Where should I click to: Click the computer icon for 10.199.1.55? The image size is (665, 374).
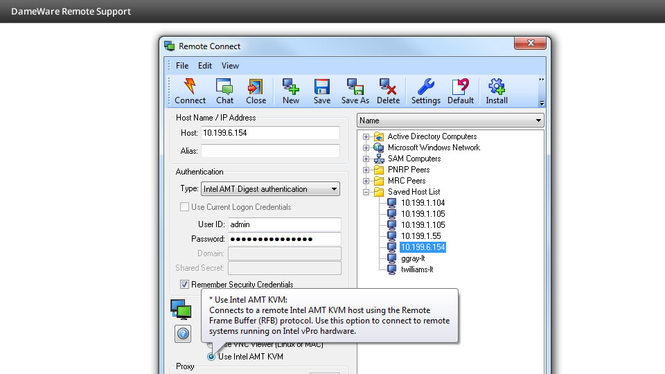[392, 236]
